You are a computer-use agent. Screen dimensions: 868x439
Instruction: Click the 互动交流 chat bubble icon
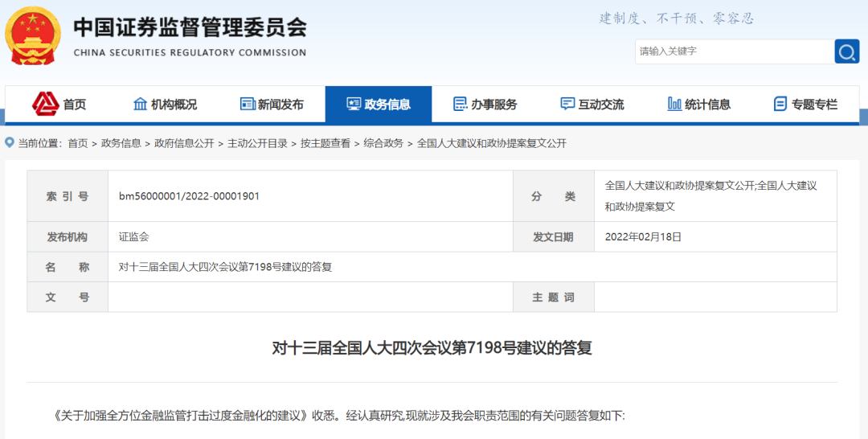pos(567,104)
